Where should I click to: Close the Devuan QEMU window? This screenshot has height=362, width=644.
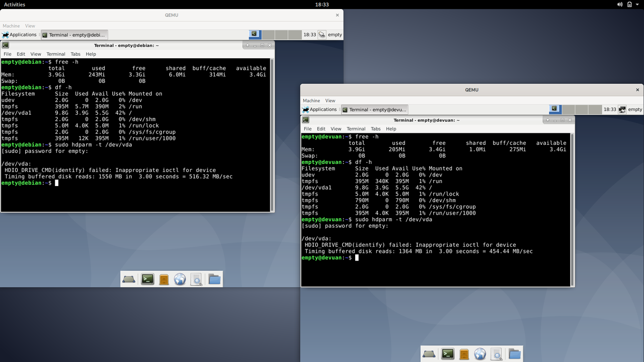point(637,90)
